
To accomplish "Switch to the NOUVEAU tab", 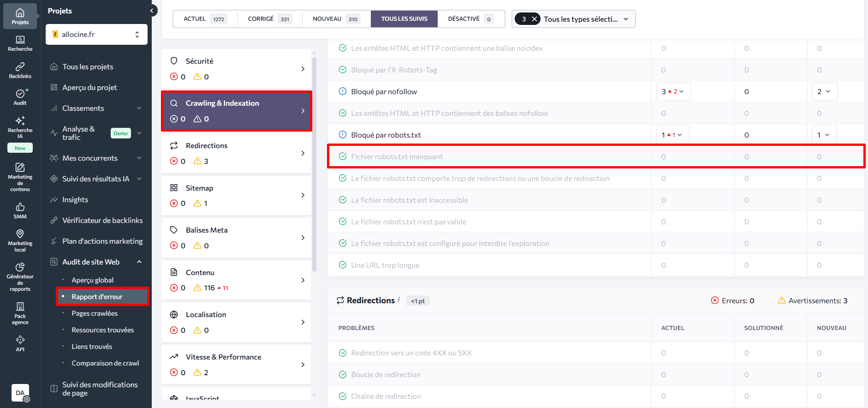I will coord(336,19).
